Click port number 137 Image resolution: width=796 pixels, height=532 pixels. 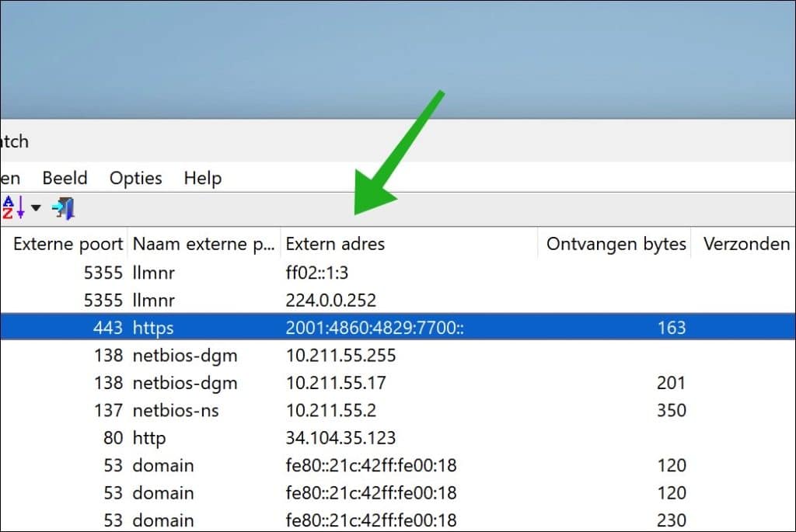[x=108, y=410]
